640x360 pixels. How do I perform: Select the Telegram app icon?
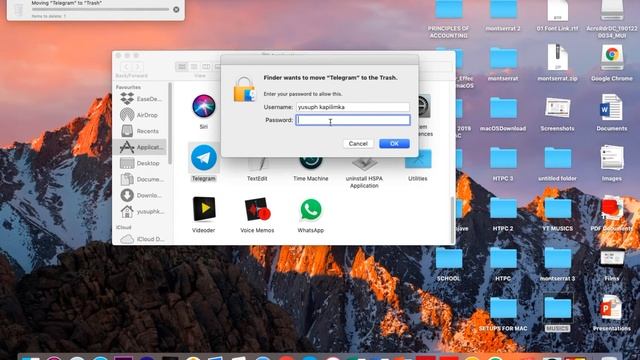(204, 158)
